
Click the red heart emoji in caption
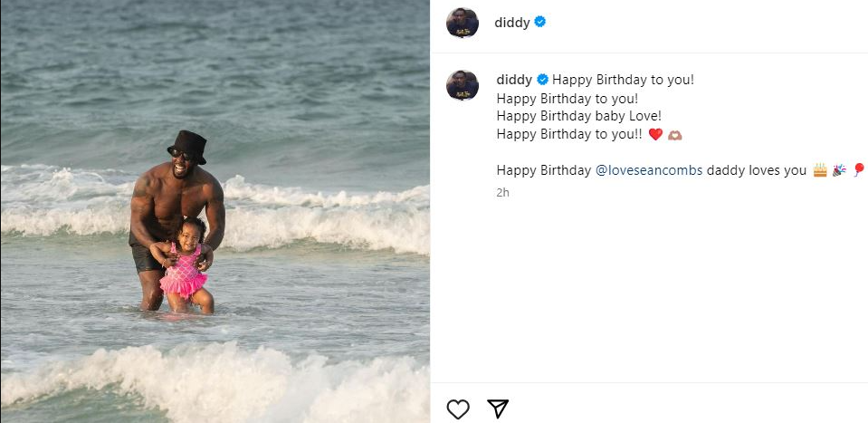point(656,135)
